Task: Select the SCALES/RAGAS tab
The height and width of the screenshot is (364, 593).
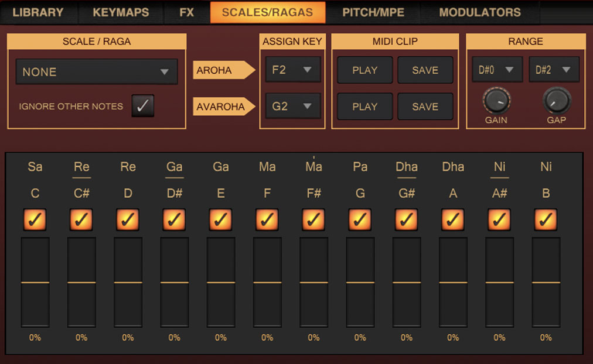Action: coord(267,12)
